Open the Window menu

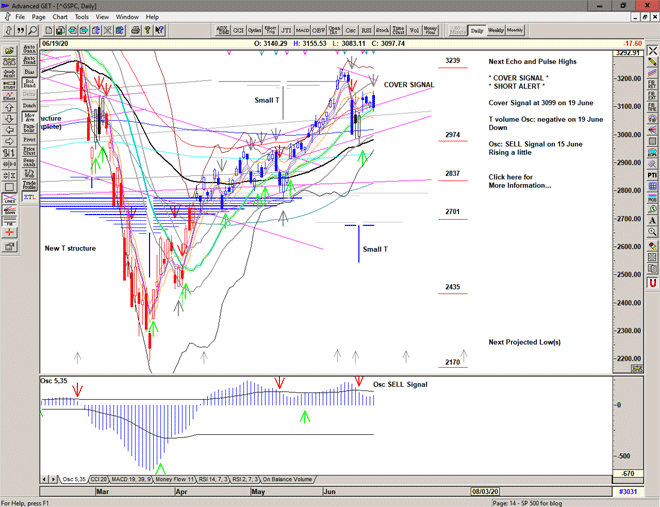click(x=127, y=17)
